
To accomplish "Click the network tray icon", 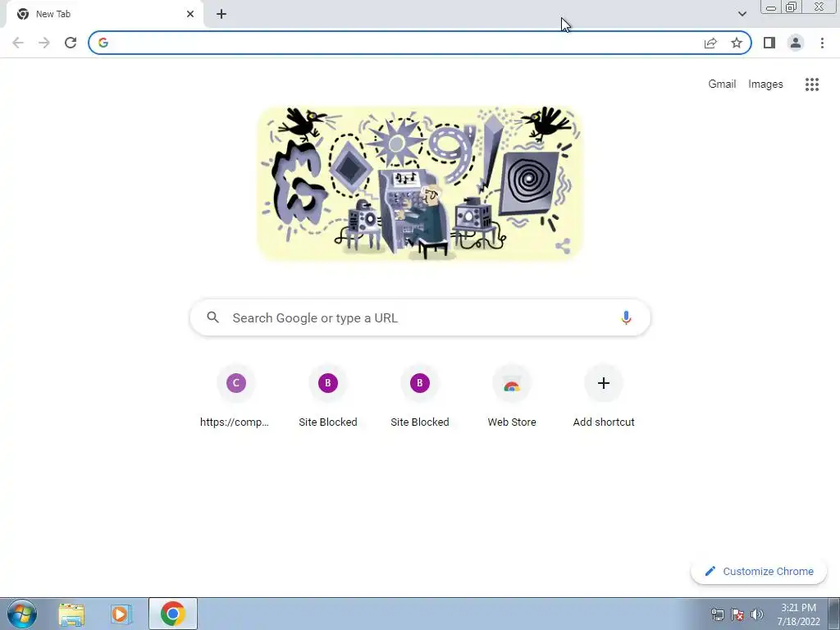I will pos(717,614).
